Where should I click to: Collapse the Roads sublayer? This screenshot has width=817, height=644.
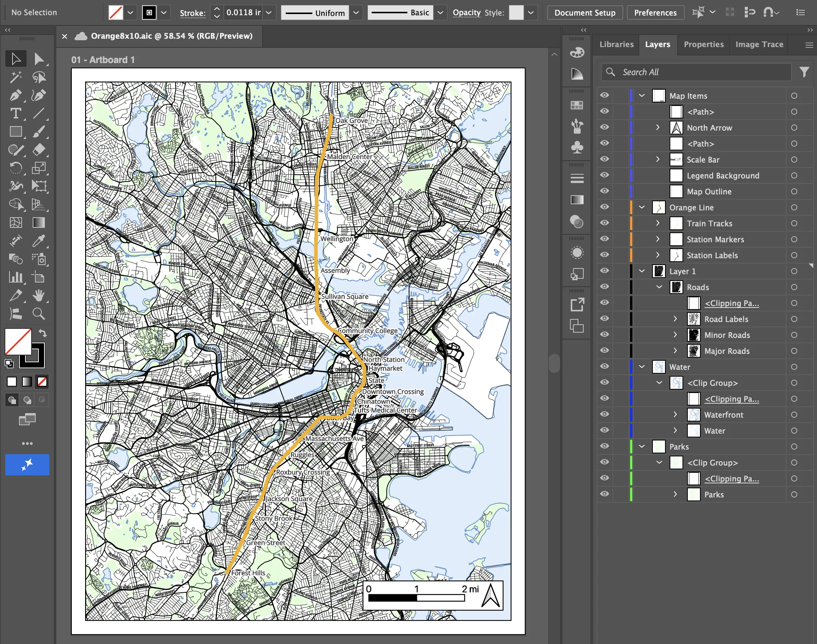click(x=659, y=287)
